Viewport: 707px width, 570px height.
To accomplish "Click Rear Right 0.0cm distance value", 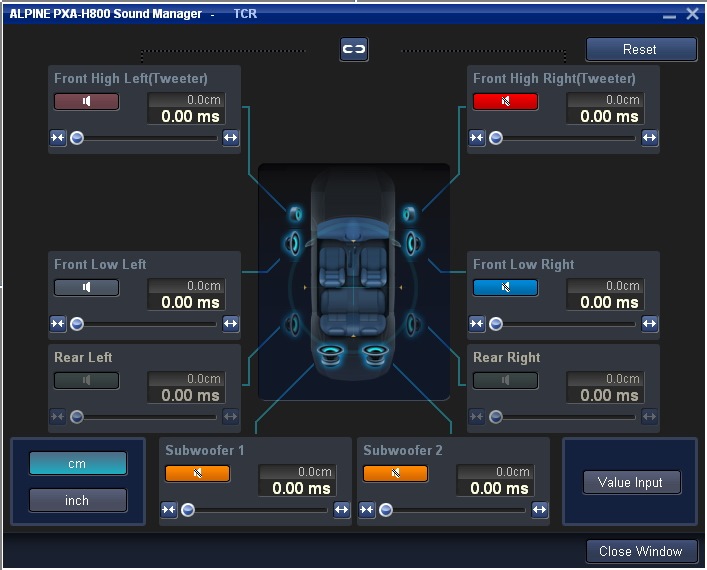I will click(623, 379).
